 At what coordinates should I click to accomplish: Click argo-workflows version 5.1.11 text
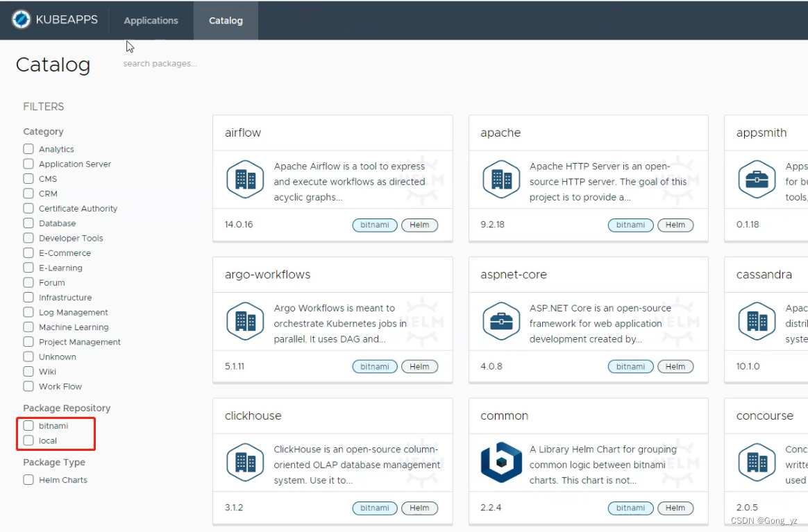pos(235,366)
